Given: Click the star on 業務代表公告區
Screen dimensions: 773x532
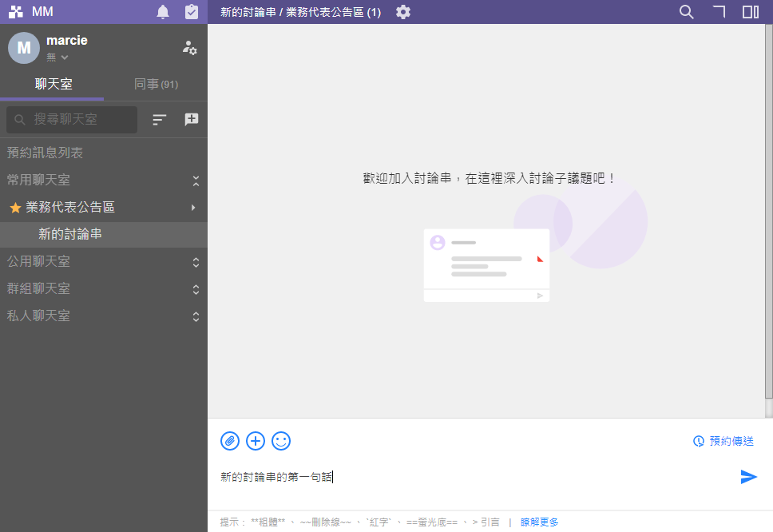Looking at the screenshot, I should pos(15,208).
